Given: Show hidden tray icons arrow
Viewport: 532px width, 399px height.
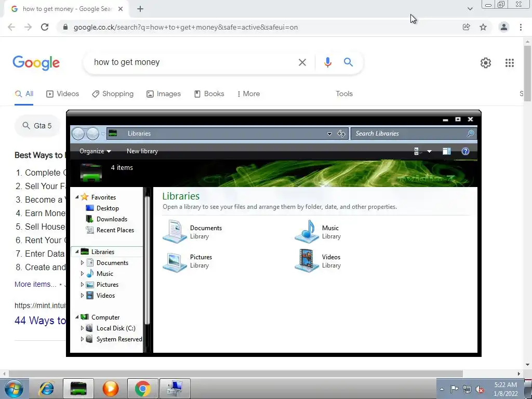Looking at the screenshot, I should tap(442, 390).
